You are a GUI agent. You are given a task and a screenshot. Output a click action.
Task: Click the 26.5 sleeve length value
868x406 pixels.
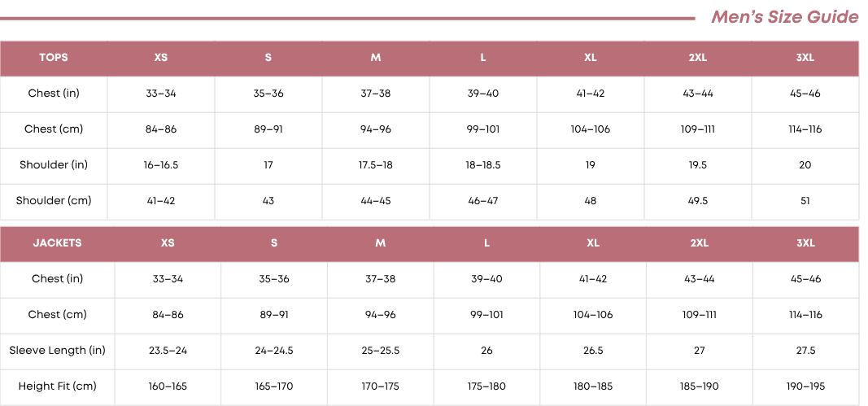point(593,351)
